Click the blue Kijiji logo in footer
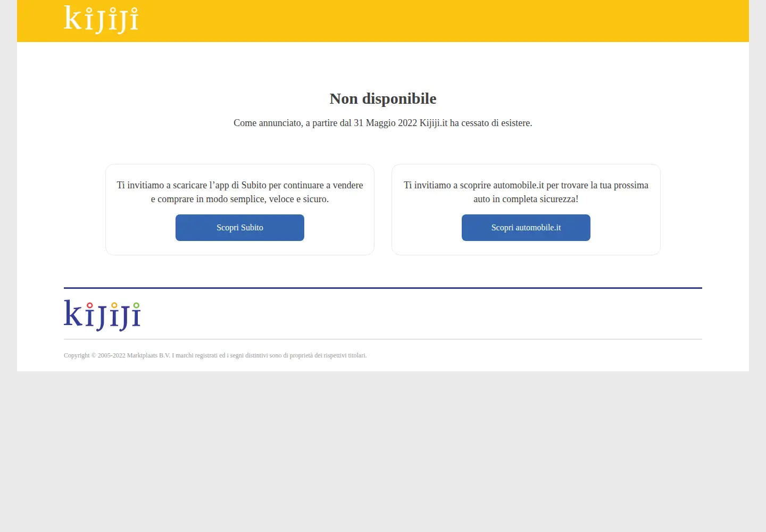 coord(102,315)
